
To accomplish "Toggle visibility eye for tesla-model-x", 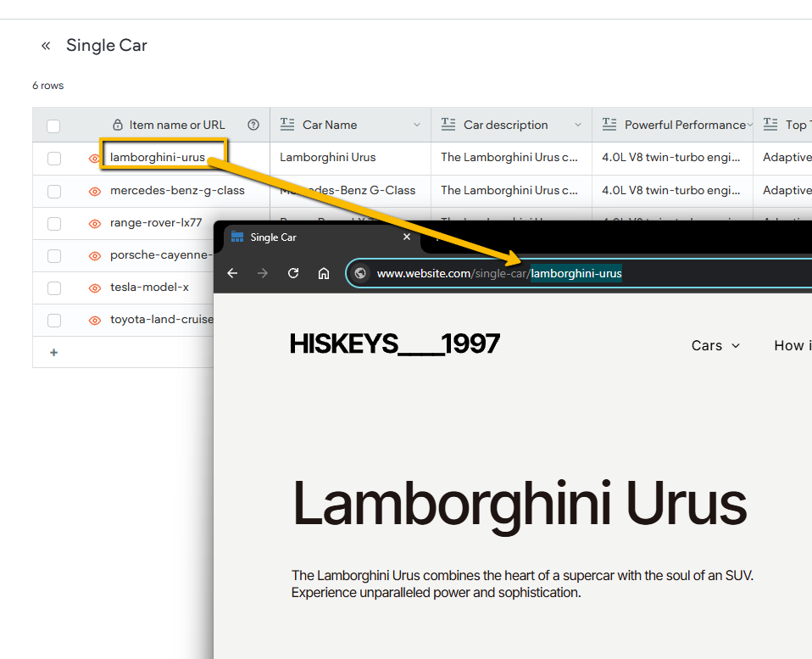I will pos(95,288).
